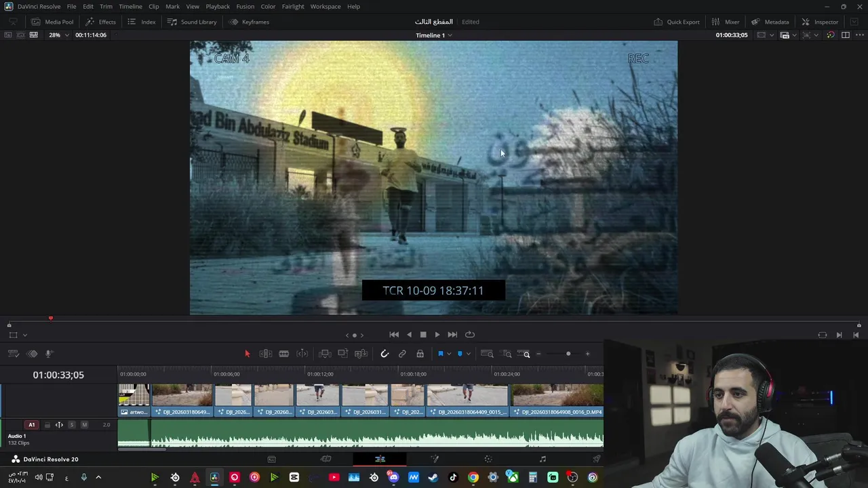Image resolution: width=868 pixels, height=488 pixels.
Task: Go to last frame in viewer
Action: point(452,334)
